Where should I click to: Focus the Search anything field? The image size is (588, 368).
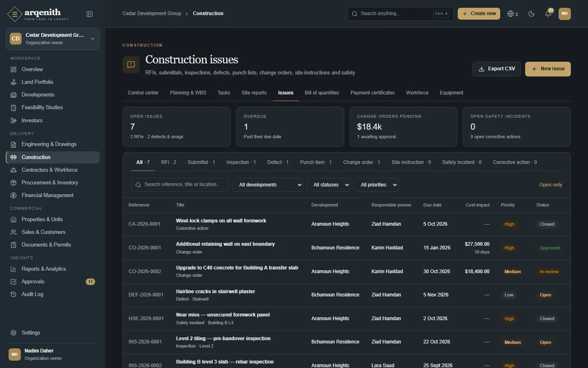tap(400, 13)
